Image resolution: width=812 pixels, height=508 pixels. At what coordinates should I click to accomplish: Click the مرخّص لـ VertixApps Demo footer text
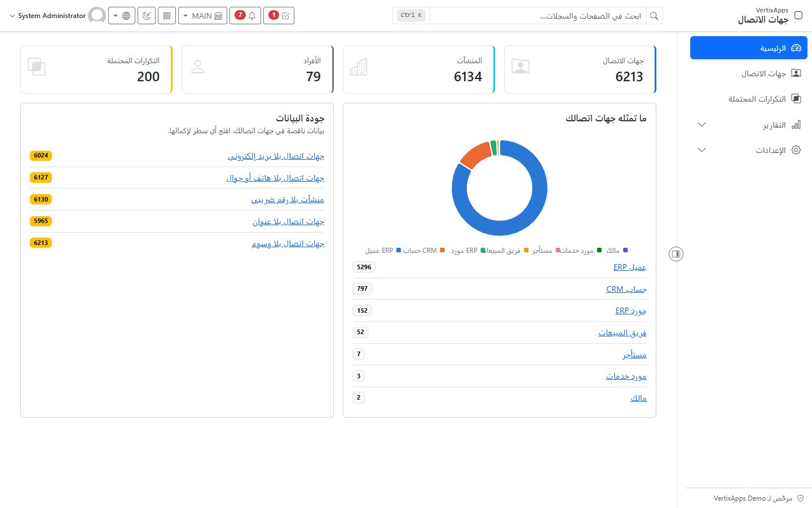753,498
